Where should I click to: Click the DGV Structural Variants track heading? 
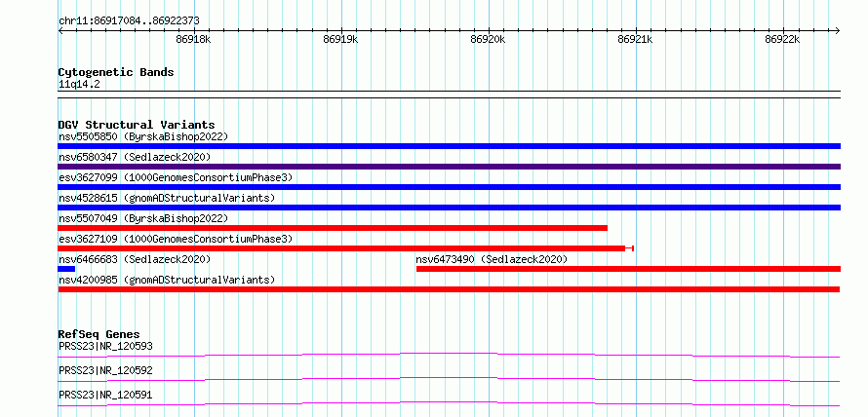137,125
